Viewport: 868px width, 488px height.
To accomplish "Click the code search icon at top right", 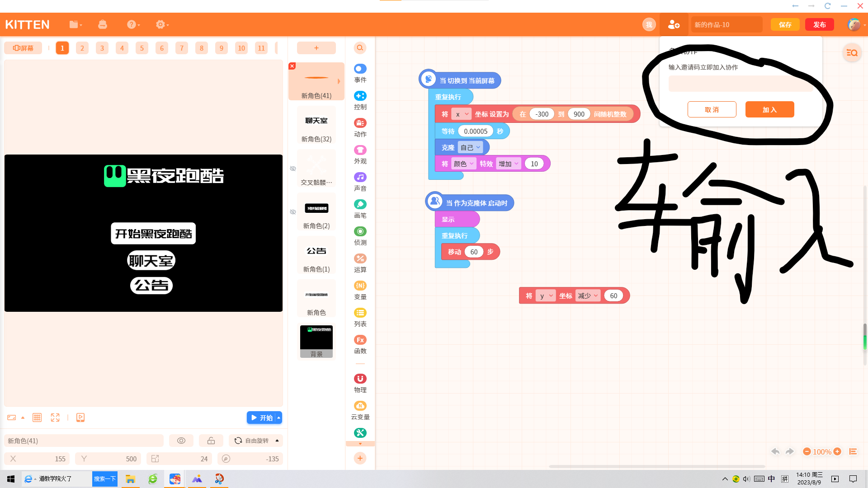I will coord(852,53).
